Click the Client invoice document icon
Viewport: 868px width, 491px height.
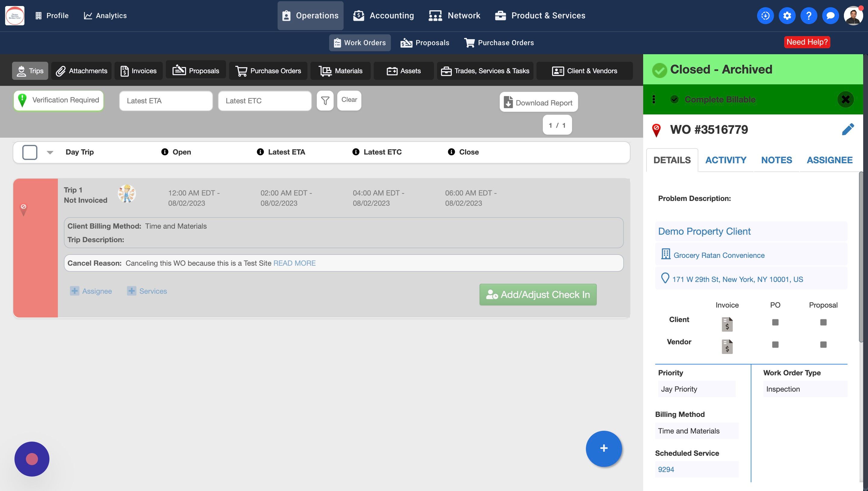pyautogui.click(x=727, y=324)
